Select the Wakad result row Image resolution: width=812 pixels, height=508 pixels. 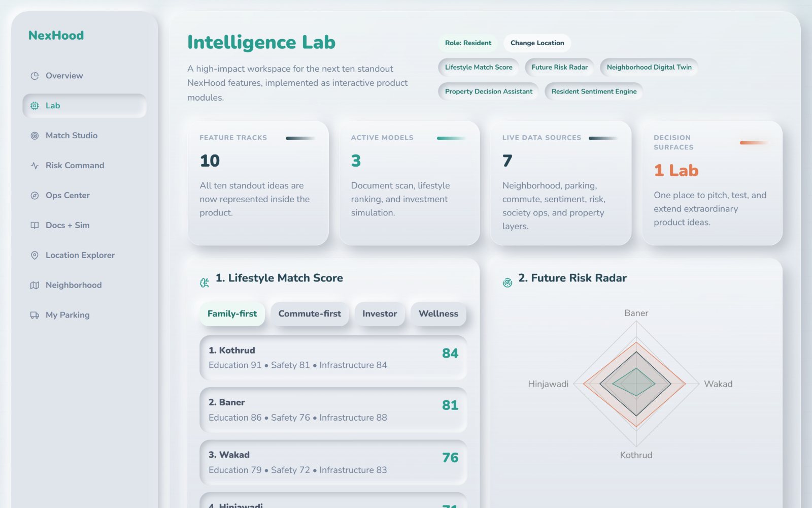click(x=333, y=462)
